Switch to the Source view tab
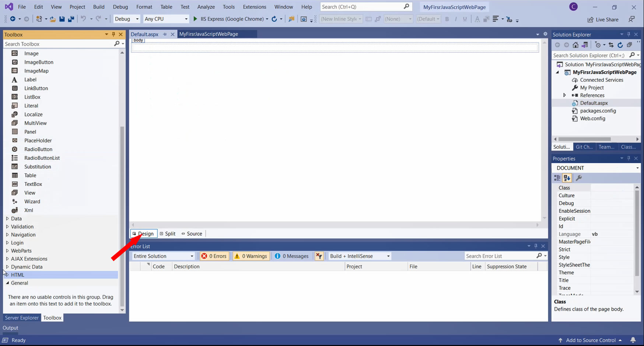 [x=192, y=234]
